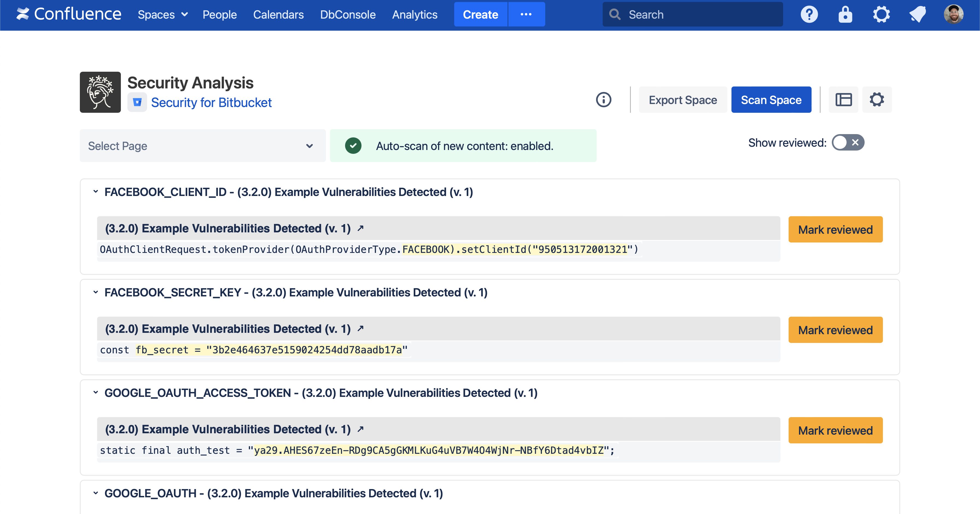This screenshot has width=980, height=514.
Task: Toggle the Show reviewed switch
Action: [848, 142]
